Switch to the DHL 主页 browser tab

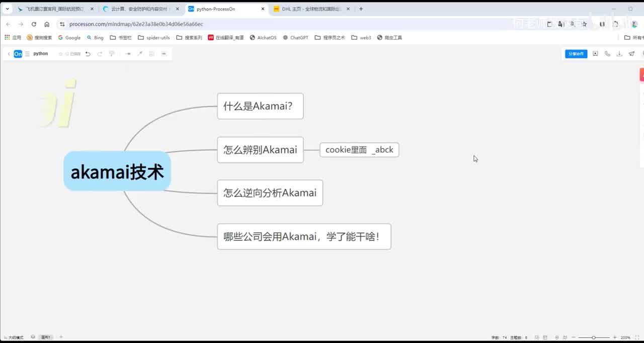point(311,9)
